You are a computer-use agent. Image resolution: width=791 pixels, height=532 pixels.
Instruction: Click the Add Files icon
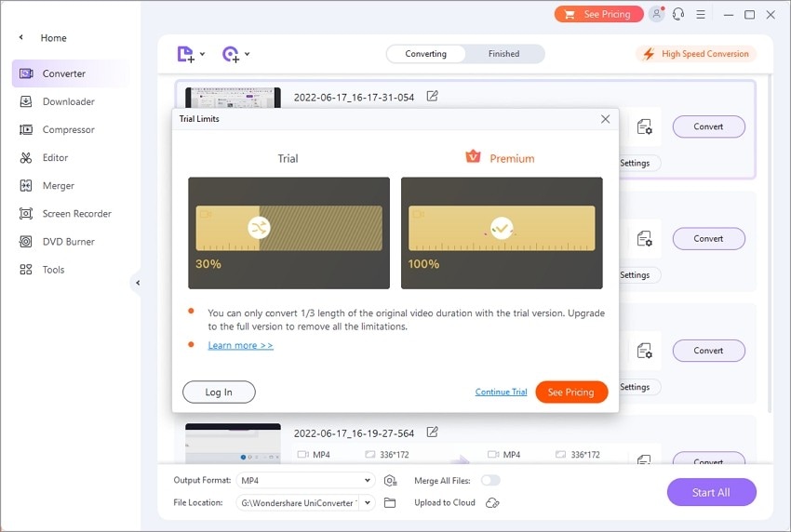[185, 54]
